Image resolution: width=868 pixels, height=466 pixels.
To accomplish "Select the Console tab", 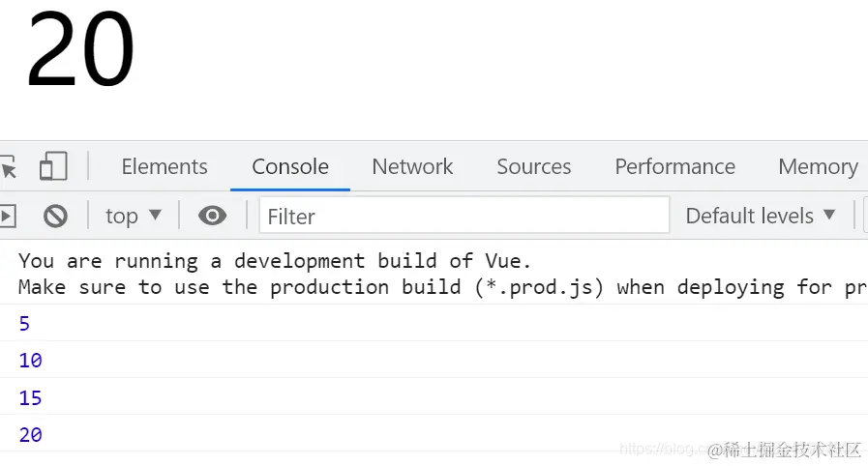I will coord(290,166).
